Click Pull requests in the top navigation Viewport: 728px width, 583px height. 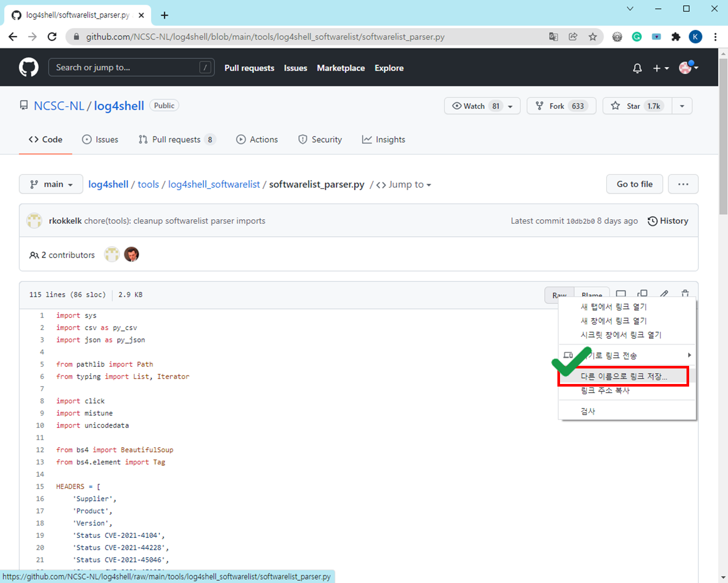[249, 68]
